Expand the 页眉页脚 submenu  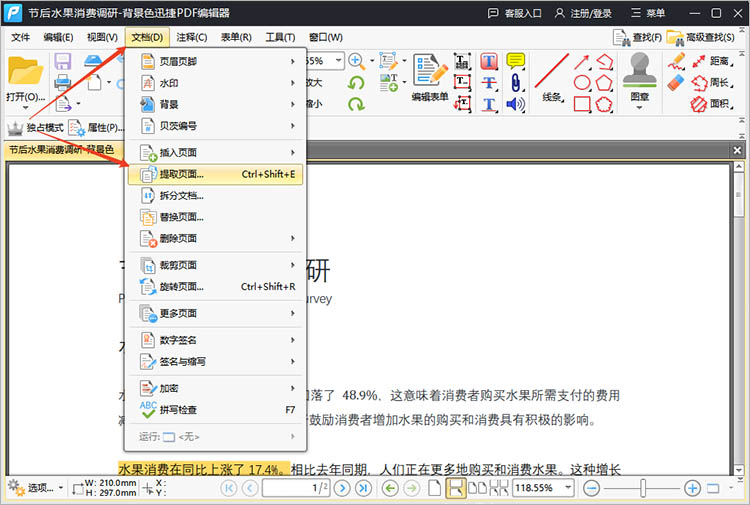pos(215,61)
